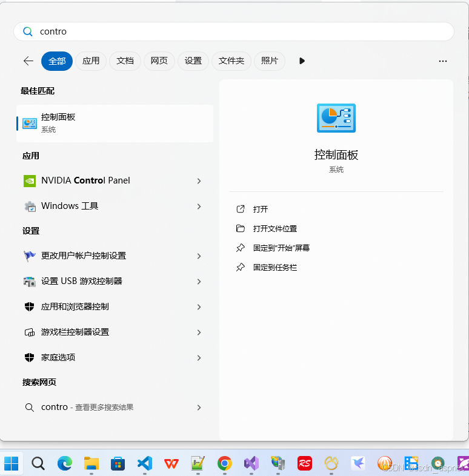Click 打开 to open Control Panel
Image resolution: width=469 pixels, height=476 pixels.
click(x=261, y=209)
